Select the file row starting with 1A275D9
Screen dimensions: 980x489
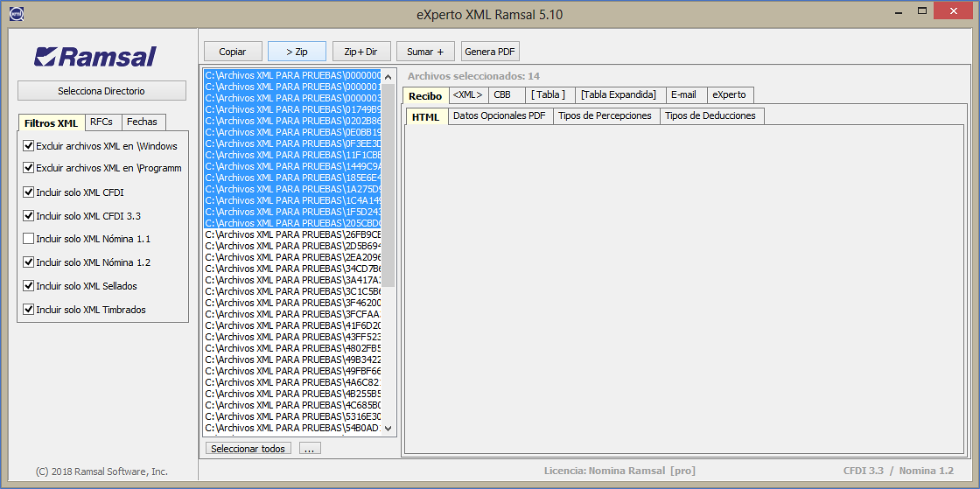pos(292,189)
